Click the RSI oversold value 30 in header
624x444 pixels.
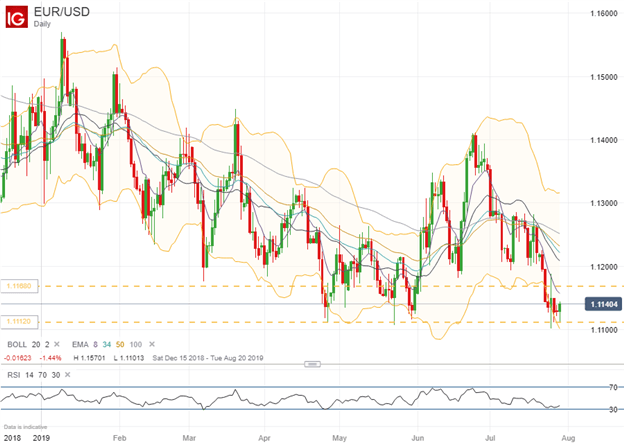point(55,375)
